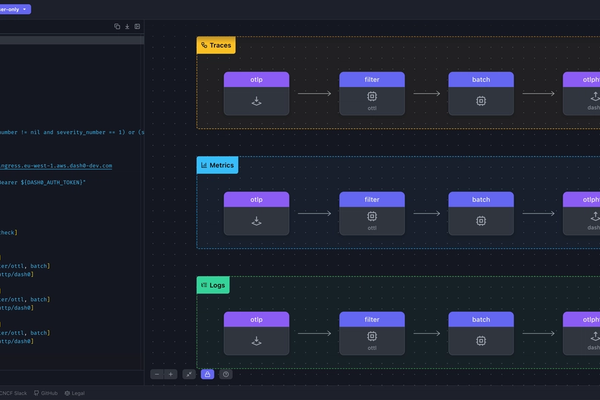Viewport: 600px width, 400px height.
Task: Click the download config icon above editor
Action: point(127,27)
